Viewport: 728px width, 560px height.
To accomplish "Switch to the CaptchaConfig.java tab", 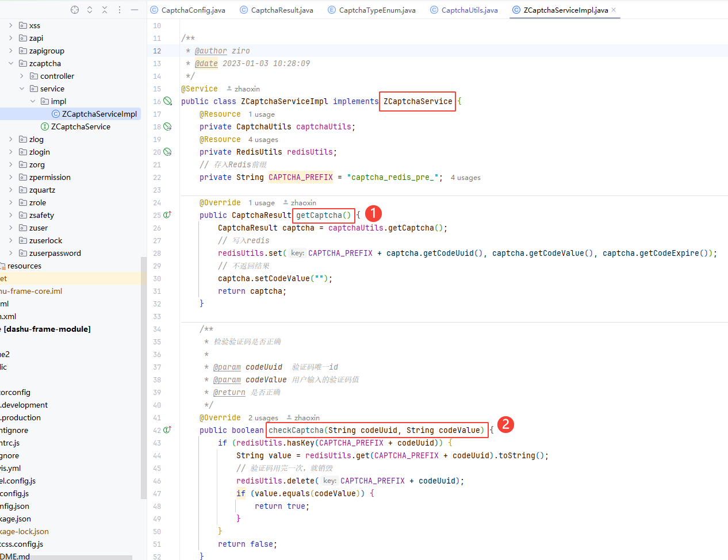I will click(188, 10).
